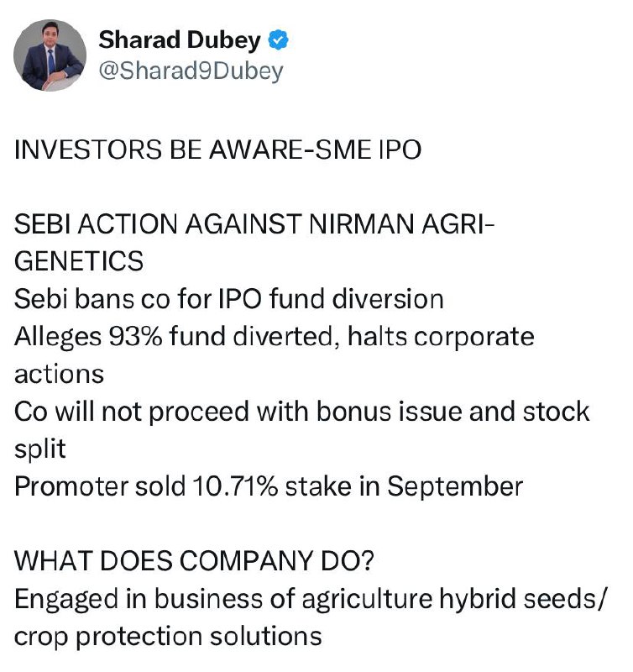Select the "Sebi bans co" line
Viewport: 633px width, 672px height.
tap(229, 299)
